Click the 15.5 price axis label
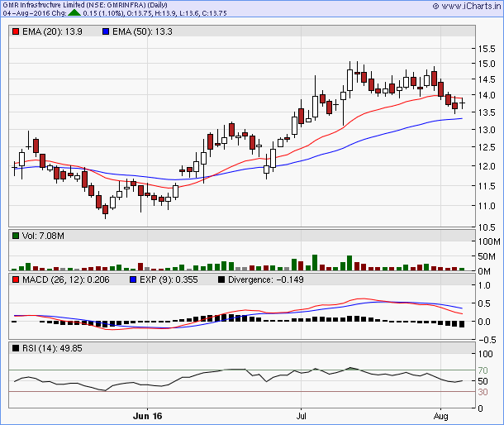The height and width of the screenshot is (425, 504). pyautogui.click(x=487, y=49)
